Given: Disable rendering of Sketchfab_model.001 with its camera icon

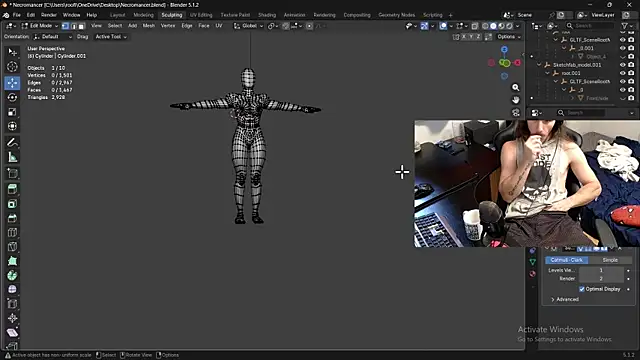Looking at the screenshot, I should [x=631, y=65].
